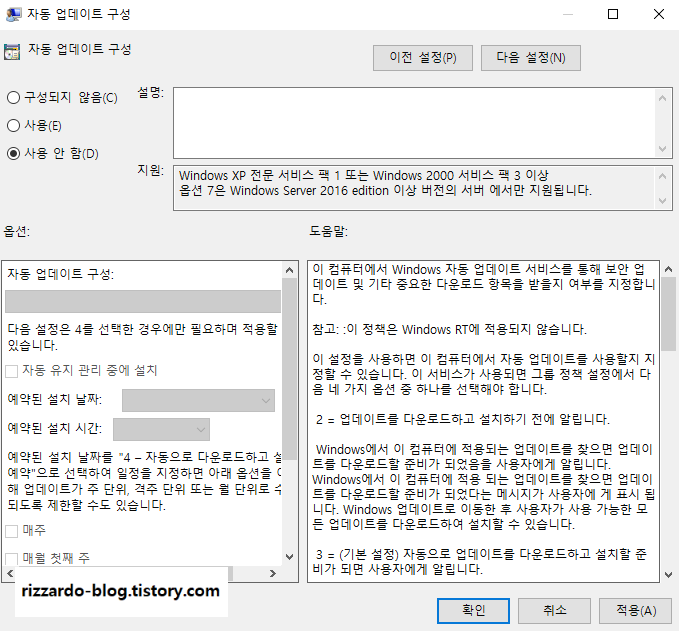Click the help panel scroll up arrow
679x631 pixels.
[x=669, y=269]
